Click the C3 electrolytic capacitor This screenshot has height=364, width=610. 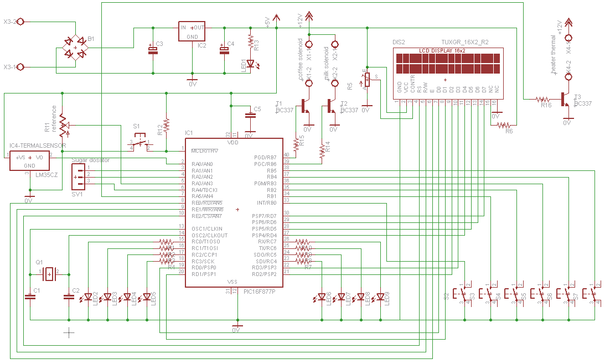153,50
